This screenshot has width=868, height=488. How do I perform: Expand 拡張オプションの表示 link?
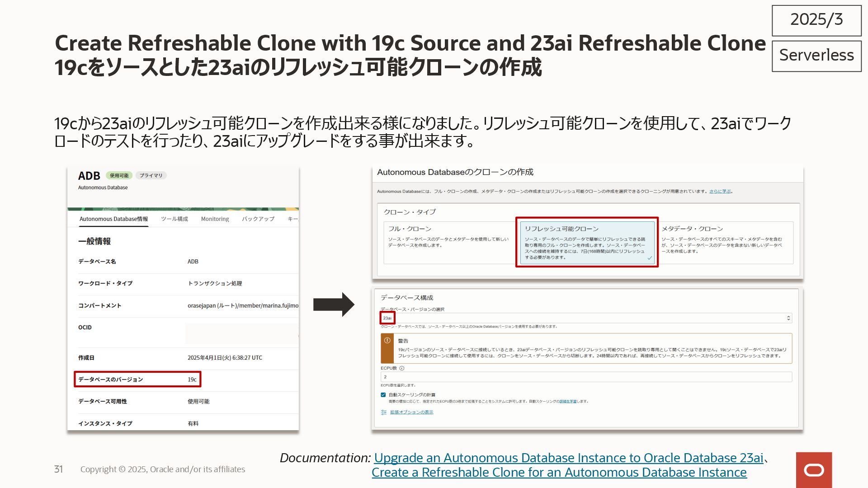[411, 412]
